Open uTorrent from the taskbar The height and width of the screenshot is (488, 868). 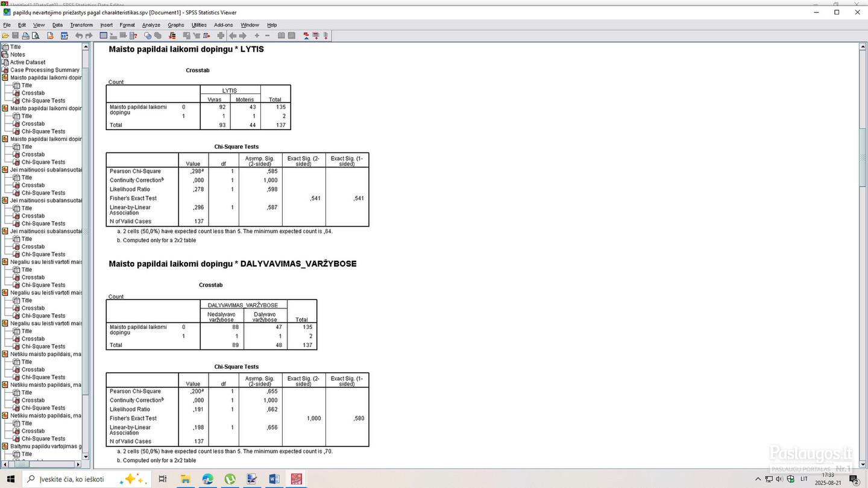click(230, 479)
